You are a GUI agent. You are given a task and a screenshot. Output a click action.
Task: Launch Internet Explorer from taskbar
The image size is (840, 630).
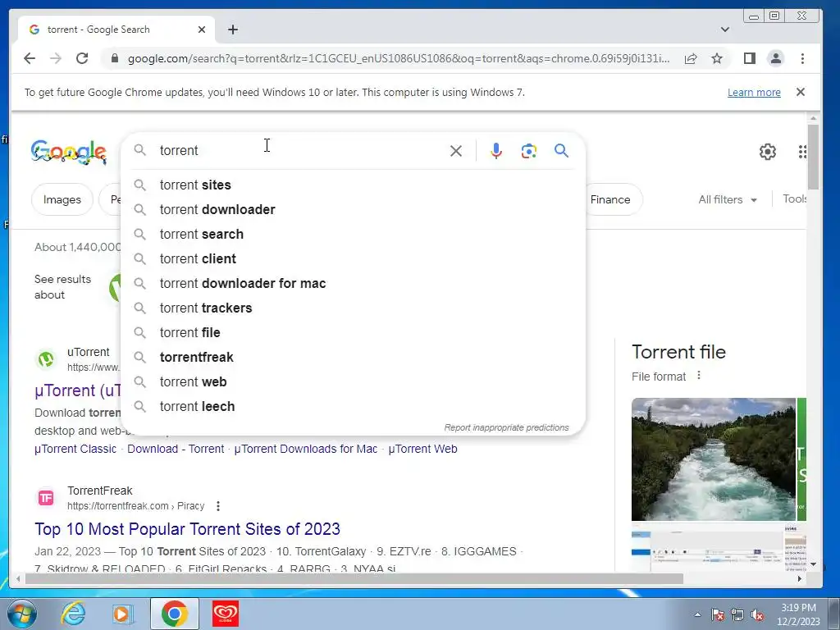point(73,614)
